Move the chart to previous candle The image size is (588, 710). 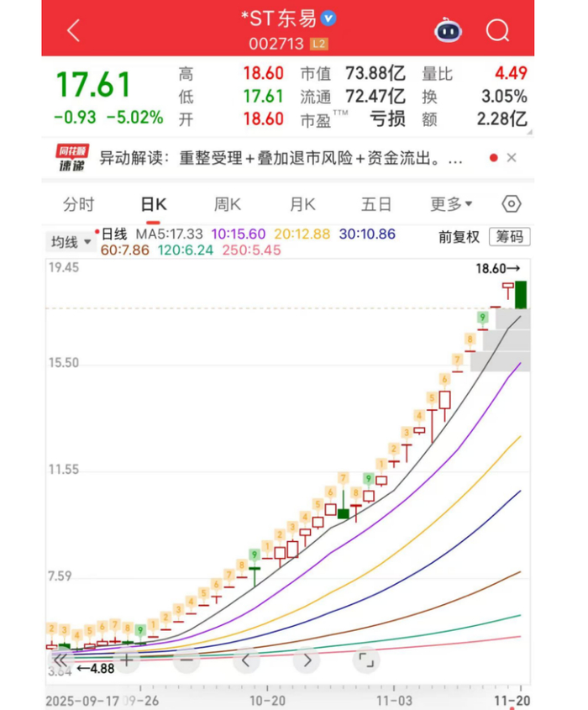point(246,660)
